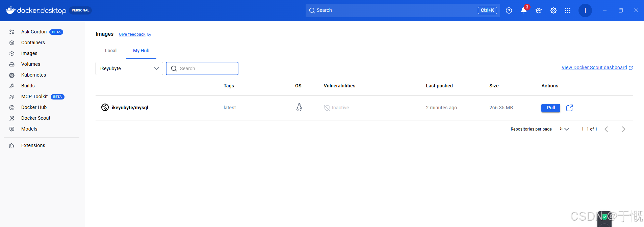Click the ikeyubyte/mysql repository name
Image resolution: width=644 pixels, height=227 pixels.
(130, 108)
